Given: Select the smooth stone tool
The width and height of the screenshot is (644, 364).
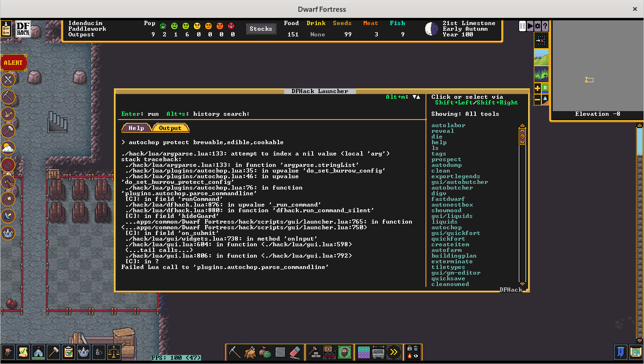Looking at the screenshot, I should pos(280,352).
